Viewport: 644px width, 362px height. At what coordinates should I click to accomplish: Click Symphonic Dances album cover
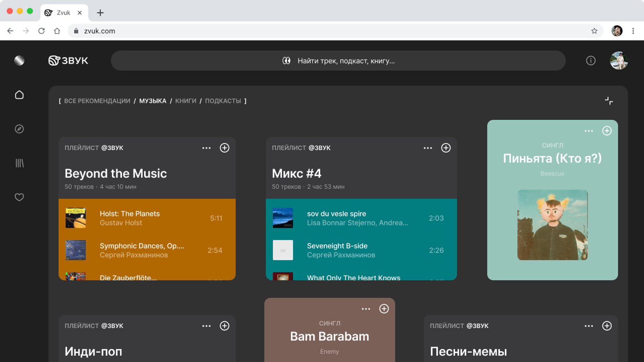point(76,250)
